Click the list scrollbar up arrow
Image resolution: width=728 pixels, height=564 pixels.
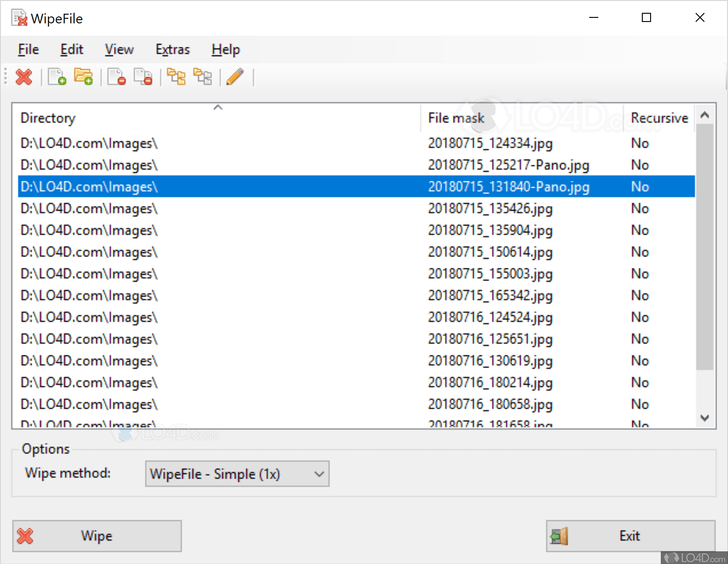pos(705,115)
